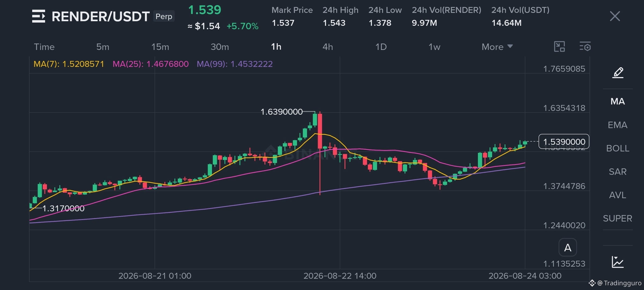The height and width of the screenshot is (290, 644).
Task: Click the current price tag 1.5390000
Action: pyautogui.click(x=564, y=142)
